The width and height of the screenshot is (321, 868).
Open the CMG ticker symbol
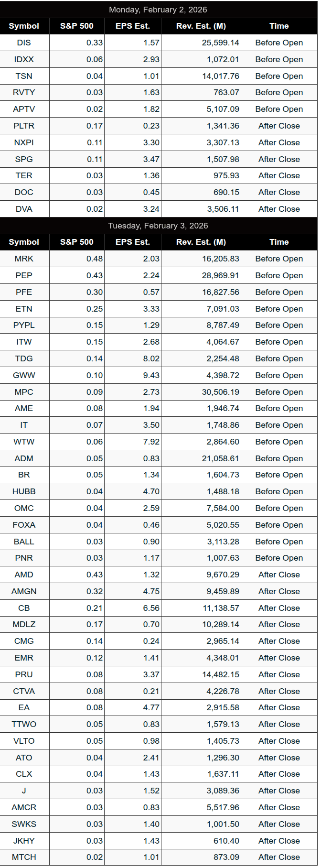[24, 641]
